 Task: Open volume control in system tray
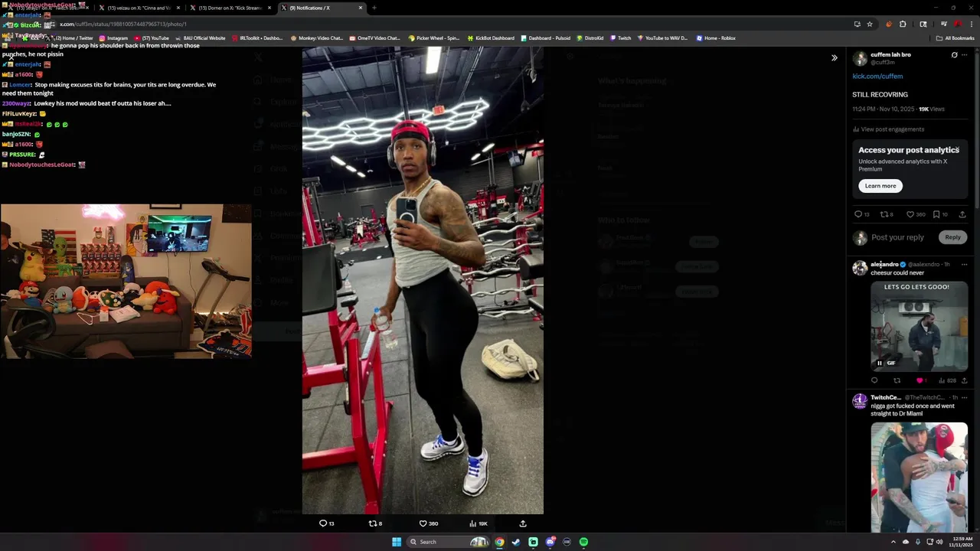click(940, 542)
